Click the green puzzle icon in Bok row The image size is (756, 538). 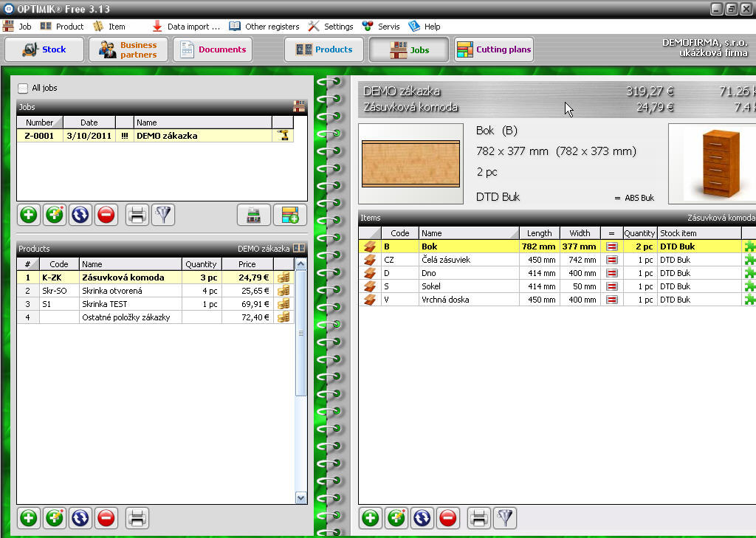(x=749, y=246)
